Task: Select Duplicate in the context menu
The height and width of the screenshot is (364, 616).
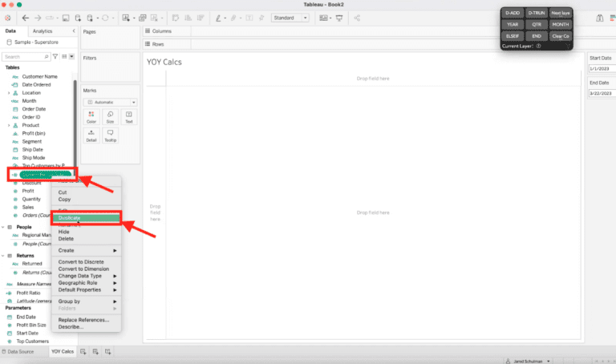Action: [86, 218]
